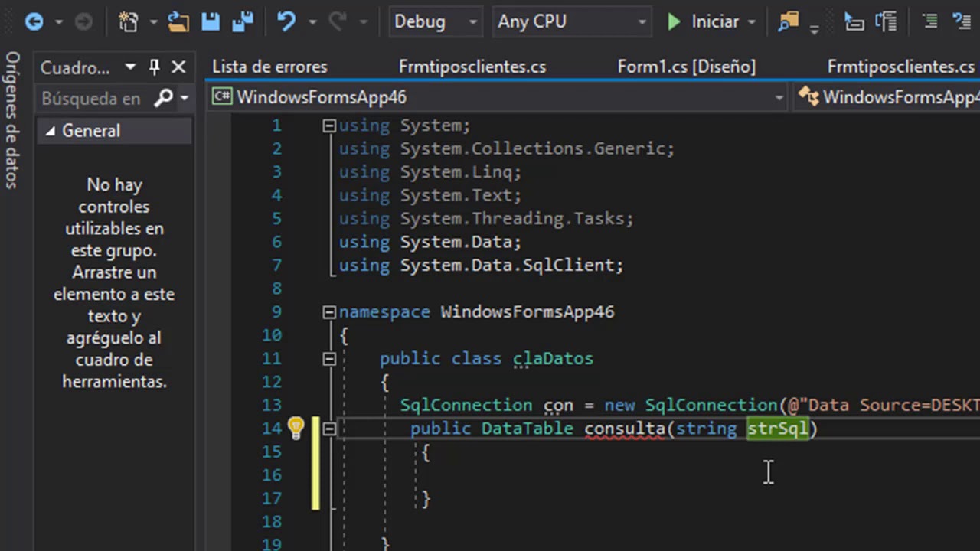The image size is (980, 551).
Task: Click the strSql parameter on line 14
Action: 778,429
